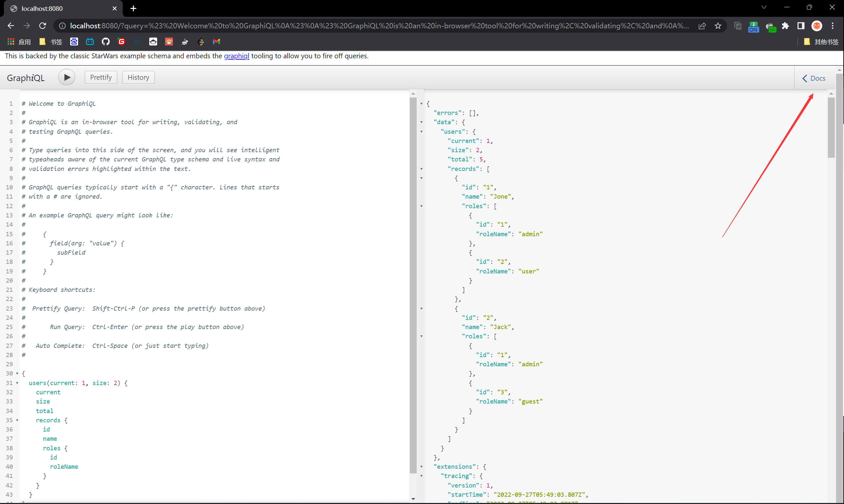The image size is (844, 504).
Task: Bookmark this page with the star icon
Action: [717, 26]
